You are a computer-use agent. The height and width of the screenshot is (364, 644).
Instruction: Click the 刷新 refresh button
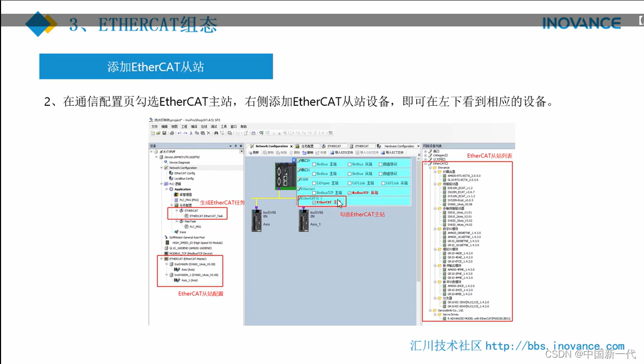tap(254, 152)
